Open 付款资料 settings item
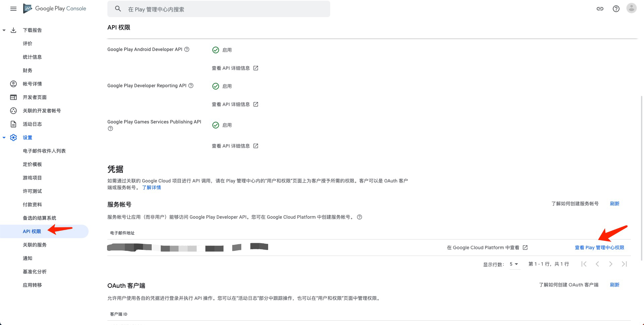 [32, 205]
